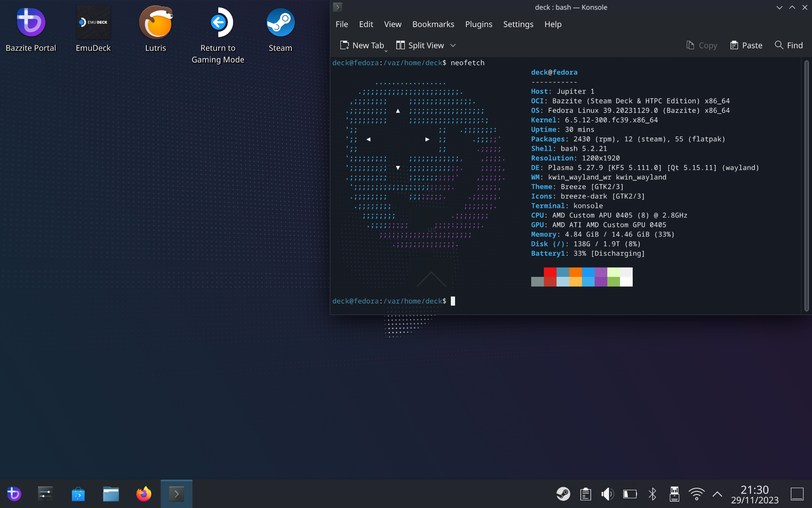
Task: Click the Find button in Konsole
Action: [x=789, y=45]
